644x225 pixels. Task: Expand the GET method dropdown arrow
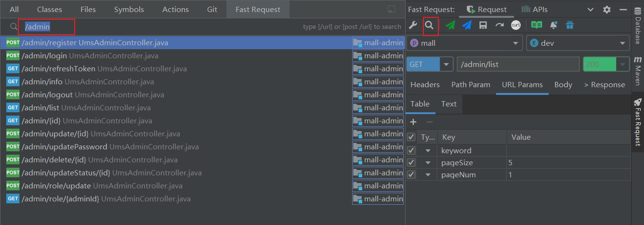click(x=447, y=64)
